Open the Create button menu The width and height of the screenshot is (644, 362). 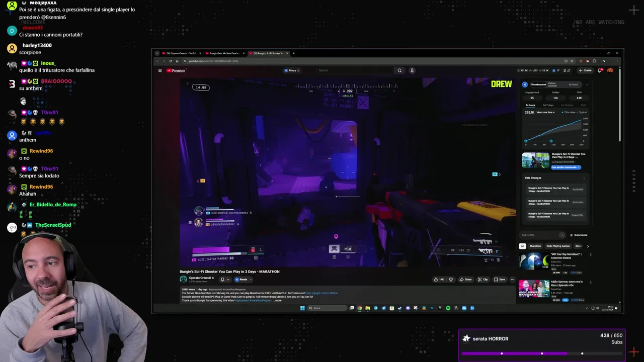pyautogui.click(x=586, y=70)
